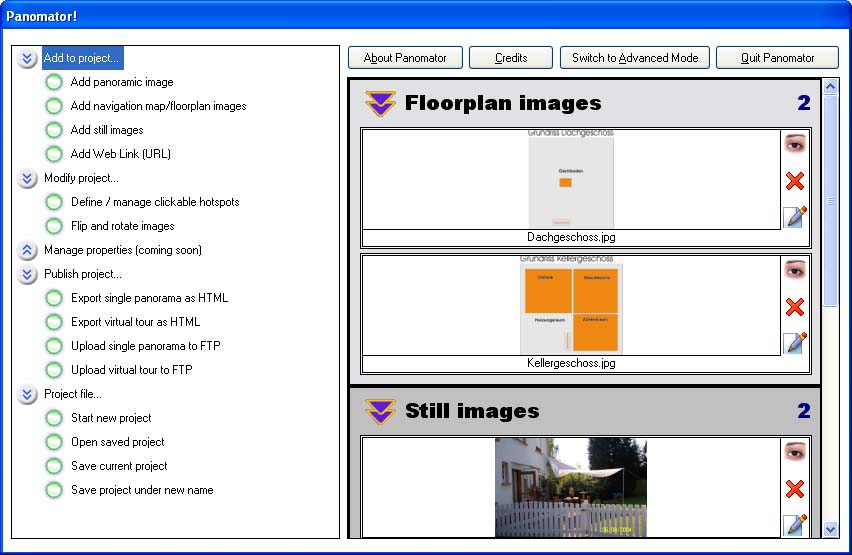Click the Switch to Advanced Mode button
This screenshot has height=555, width=852.
tap(635, 58)
